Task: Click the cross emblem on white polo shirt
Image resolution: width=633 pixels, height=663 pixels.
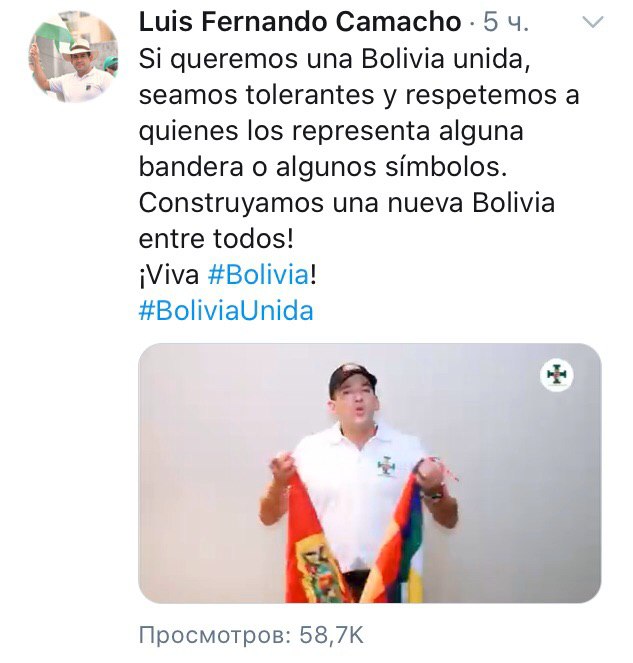Action: click(386, 466)
